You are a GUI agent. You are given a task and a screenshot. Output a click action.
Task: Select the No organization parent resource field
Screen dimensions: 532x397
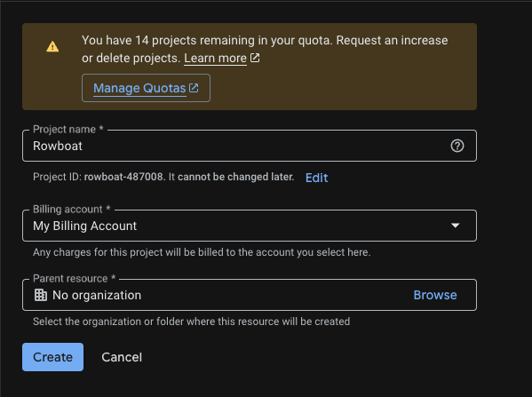250,295
